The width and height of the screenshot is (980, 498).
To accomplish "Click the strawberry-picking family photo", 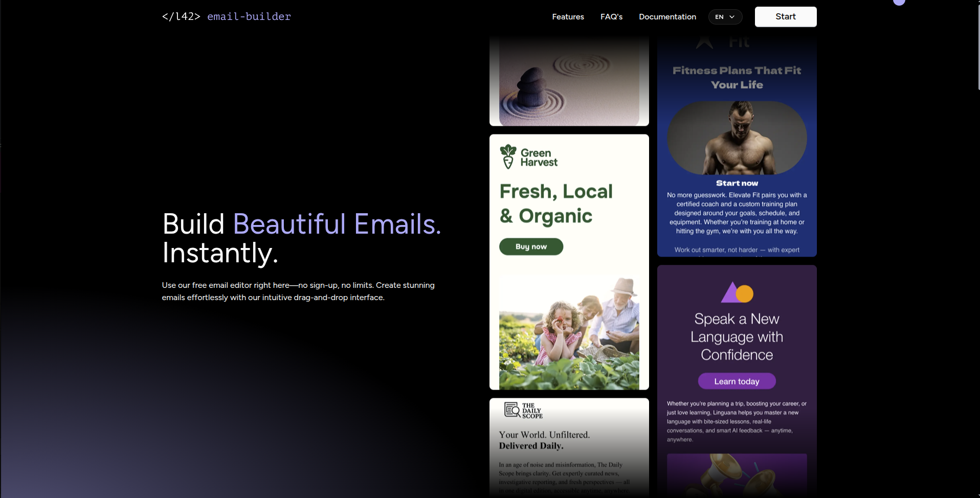I will click(x=569, y=332).
